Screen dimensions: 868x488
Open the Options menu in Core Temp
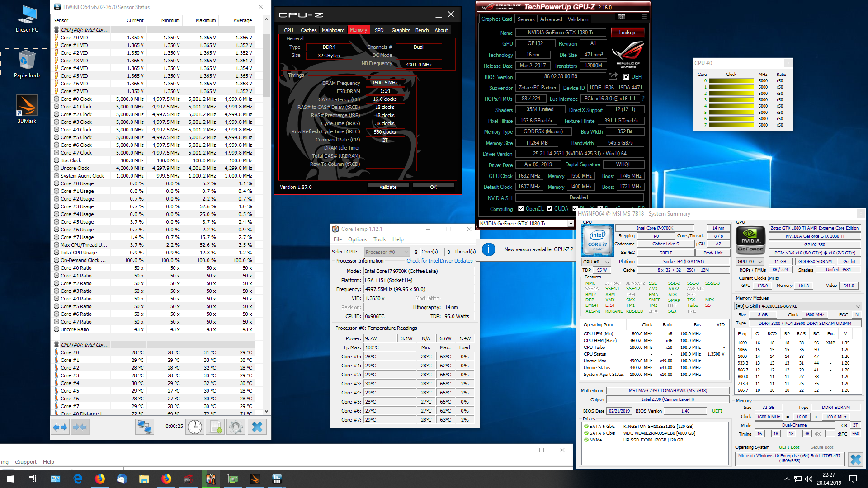pos(358,239)
